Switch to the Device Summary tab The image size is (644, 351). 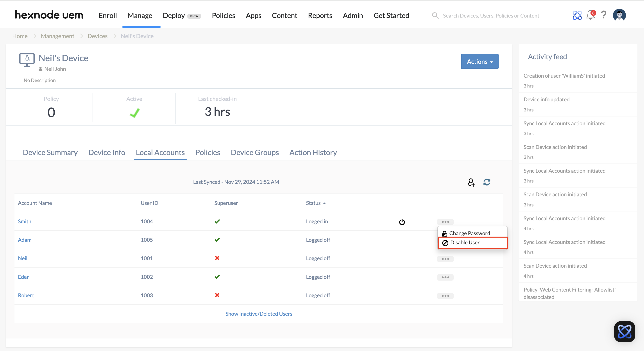(x=50, y=152)
